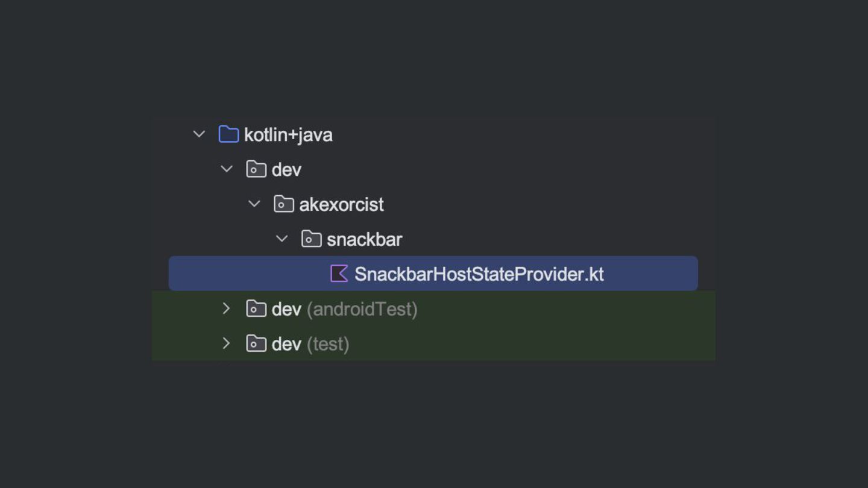The width and height of the screenshot is (868, 488).
Task: Select the snackbar package label
Action: [x=364, y=240]
